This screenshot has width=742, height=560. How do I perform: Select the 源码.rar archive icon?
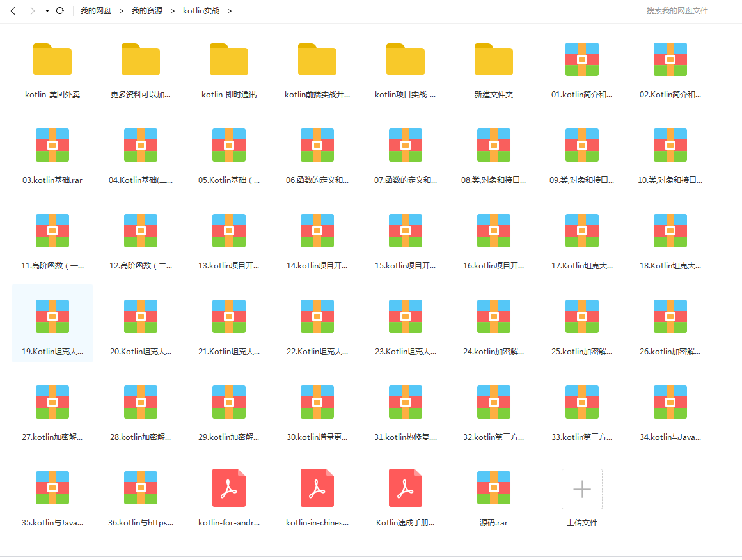click(494, 488)
